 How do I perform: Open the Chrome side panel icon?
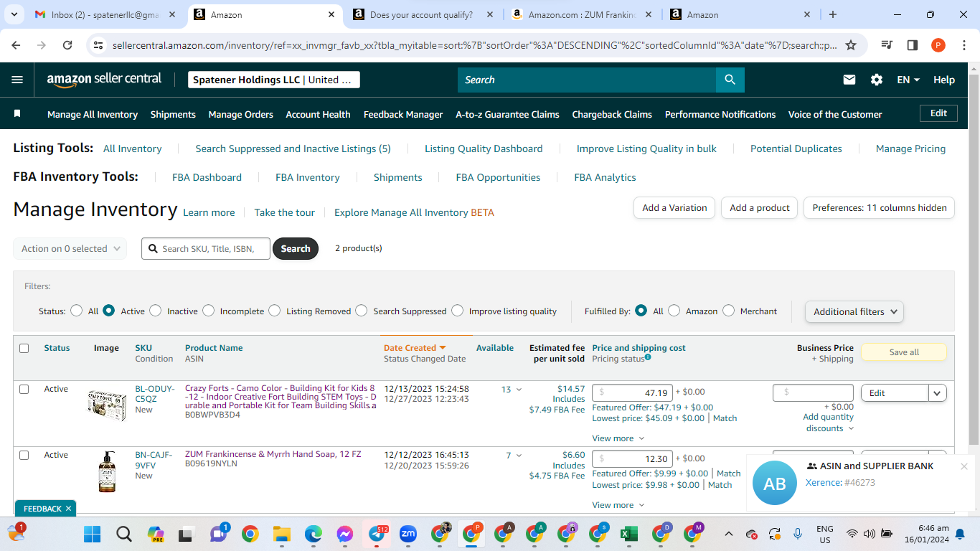click(x=913, y=45)
